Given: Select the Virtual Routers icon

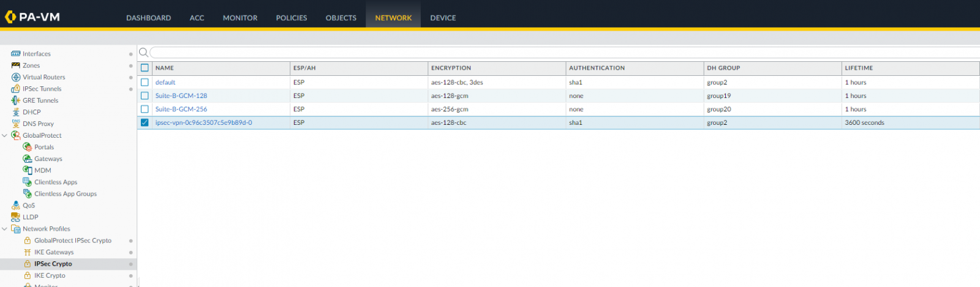Looking at the screenshot, I should point(16,77).
